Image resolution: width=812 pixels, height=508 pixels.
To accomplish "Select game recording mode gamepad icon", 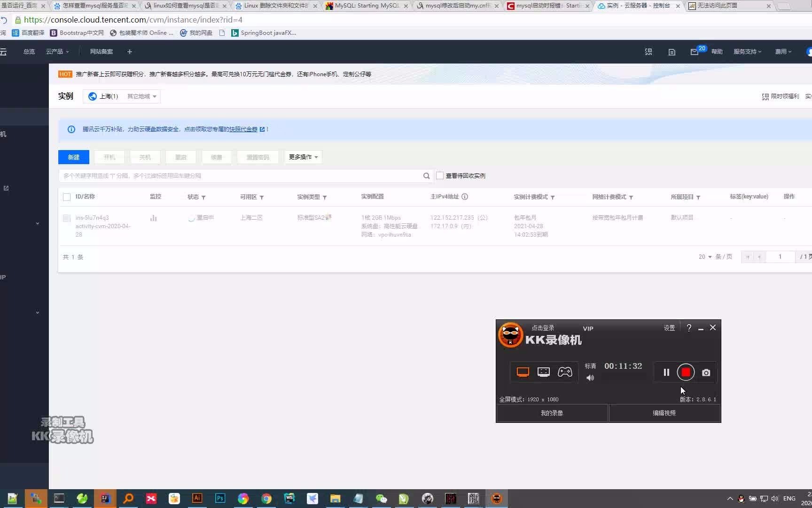I will 565,373.
